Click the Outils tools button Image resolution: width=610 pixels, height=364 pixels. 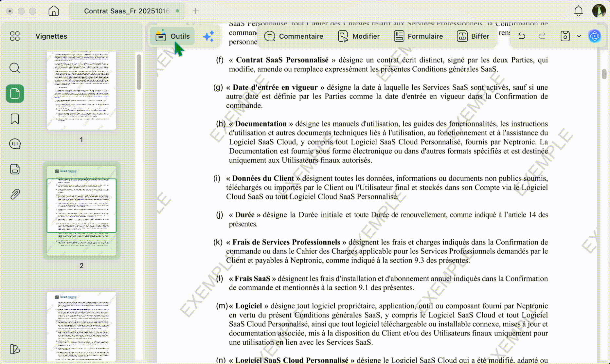tap(172, 36)
